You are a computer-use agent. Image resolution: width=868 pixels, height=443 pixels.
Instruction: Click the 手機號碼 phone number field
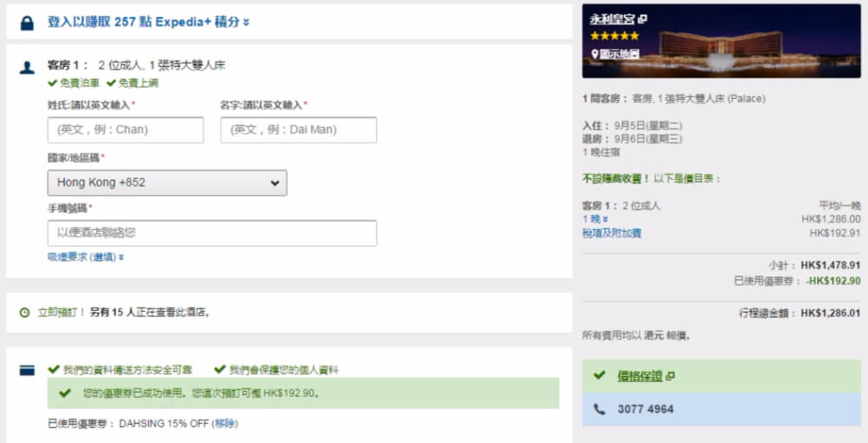click(212, 233)
